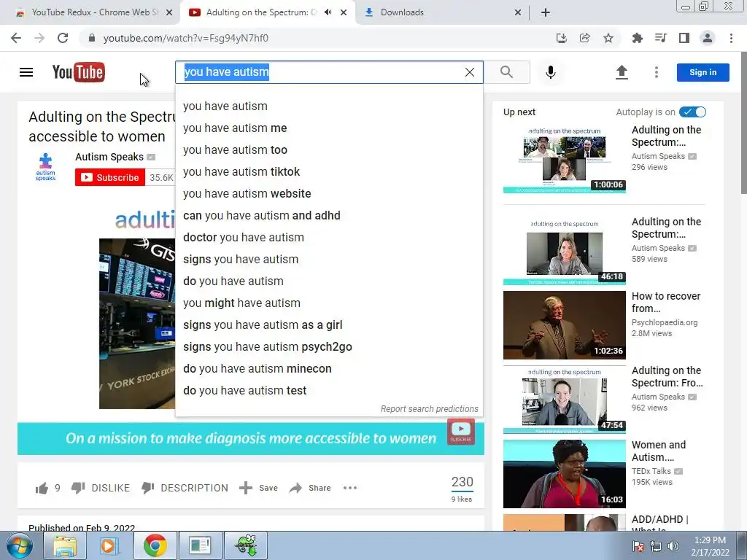Open Chrome from the taskbar

[x=155, y=545]
